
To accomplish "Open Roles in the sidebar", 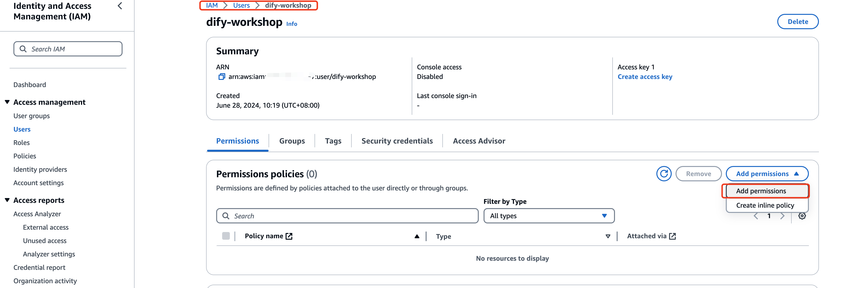I will coord(22,143).
